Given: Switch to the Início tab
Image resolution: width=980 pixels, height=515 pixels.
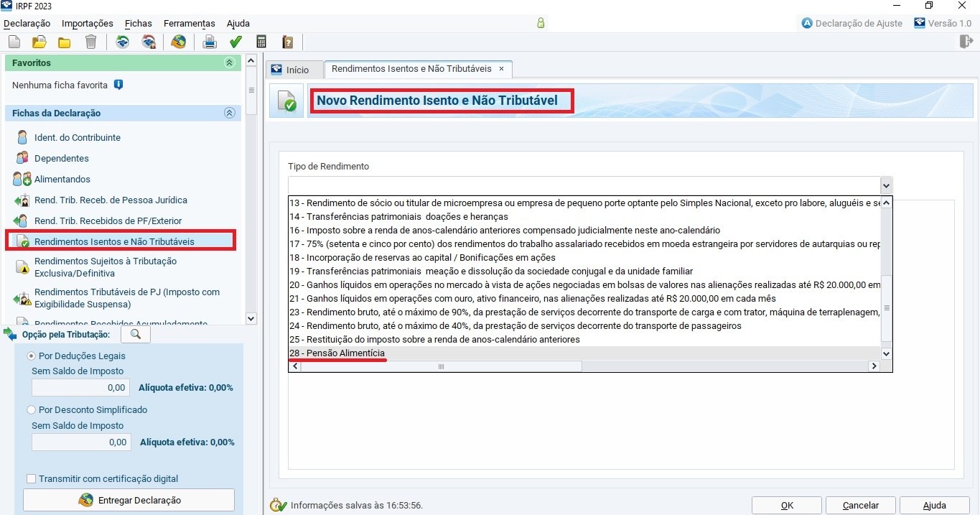Looking at the screenshot, I should (x=291, y=70).
